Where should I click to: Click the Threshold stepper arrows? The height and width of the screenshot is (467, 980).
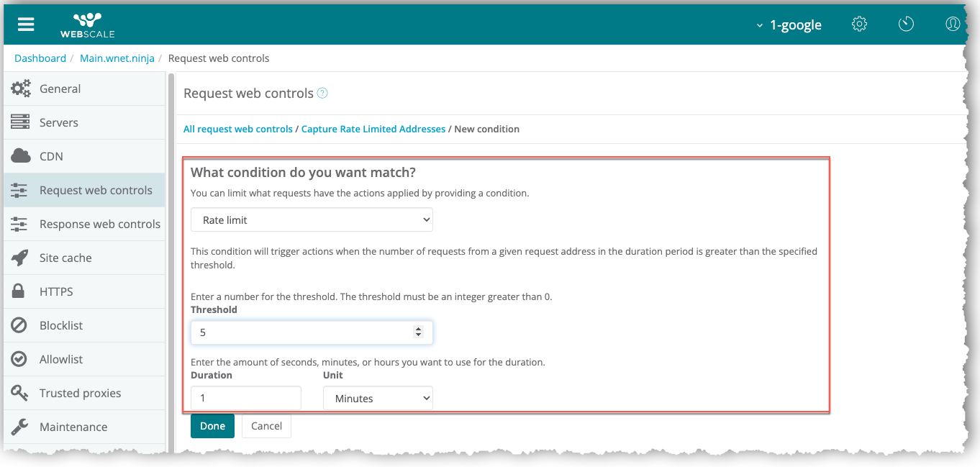point(418,332)
